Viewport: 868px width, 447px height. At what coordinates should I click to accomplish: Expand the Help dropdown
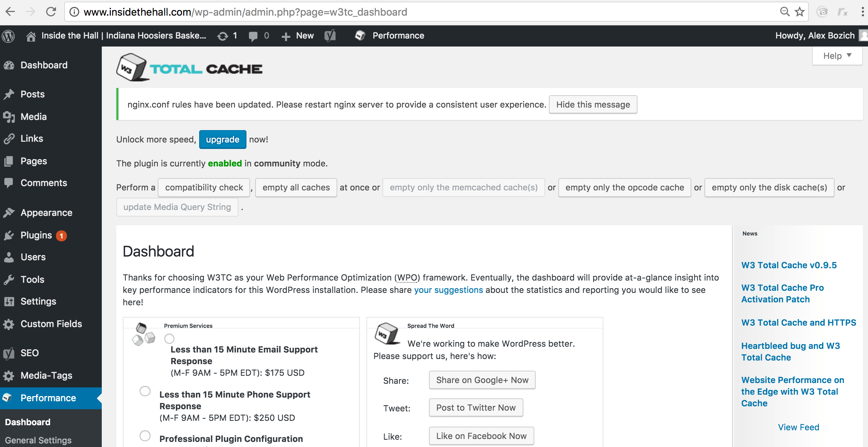(x=837, y=56)
